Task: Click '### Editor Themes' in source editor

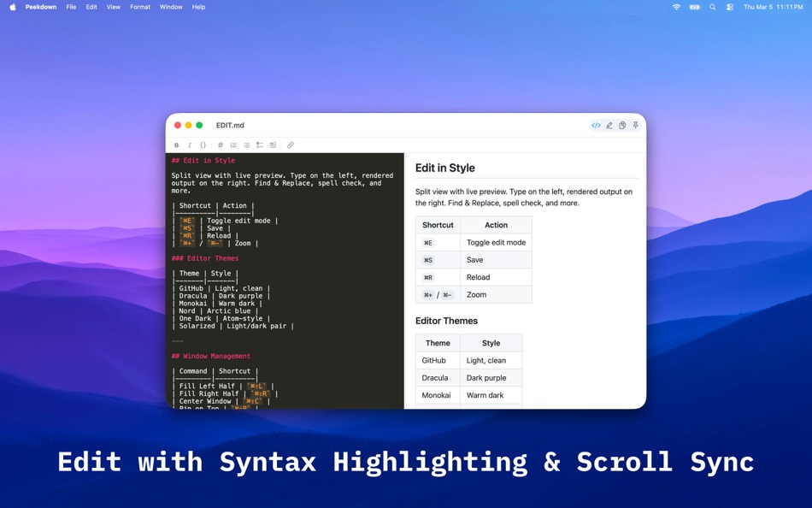Action: 205,258
